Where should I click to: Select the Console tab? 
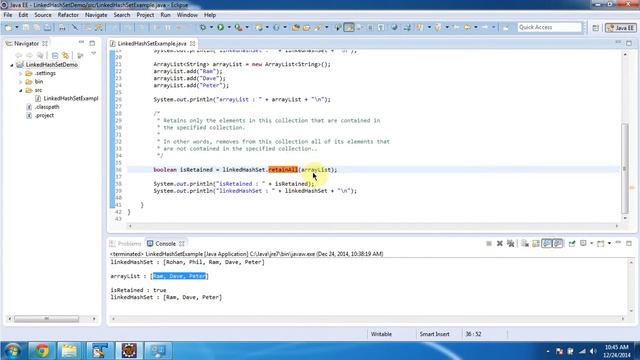point(165,244)
